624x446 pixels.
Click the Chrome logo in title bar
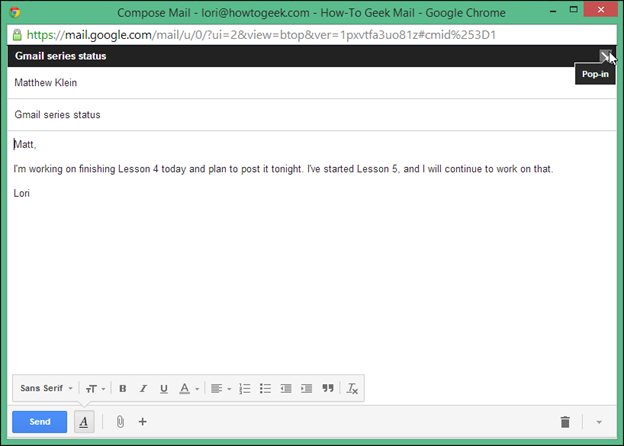coord(15,12)
